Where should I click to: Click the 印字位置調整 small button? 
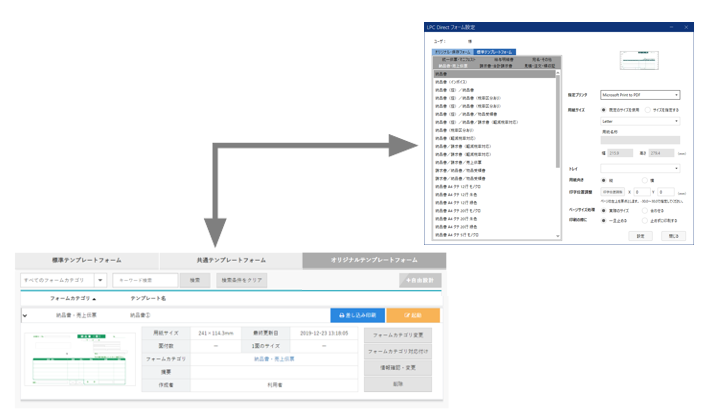point(613,192)
